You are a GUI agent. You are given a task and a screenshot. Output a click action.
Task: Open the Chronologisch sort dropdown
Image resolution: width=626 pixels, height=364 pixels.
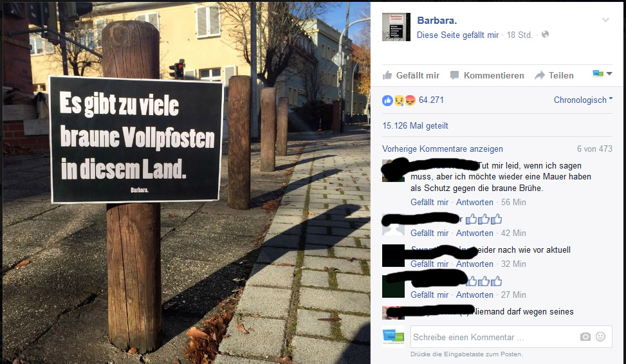[583, 100]
